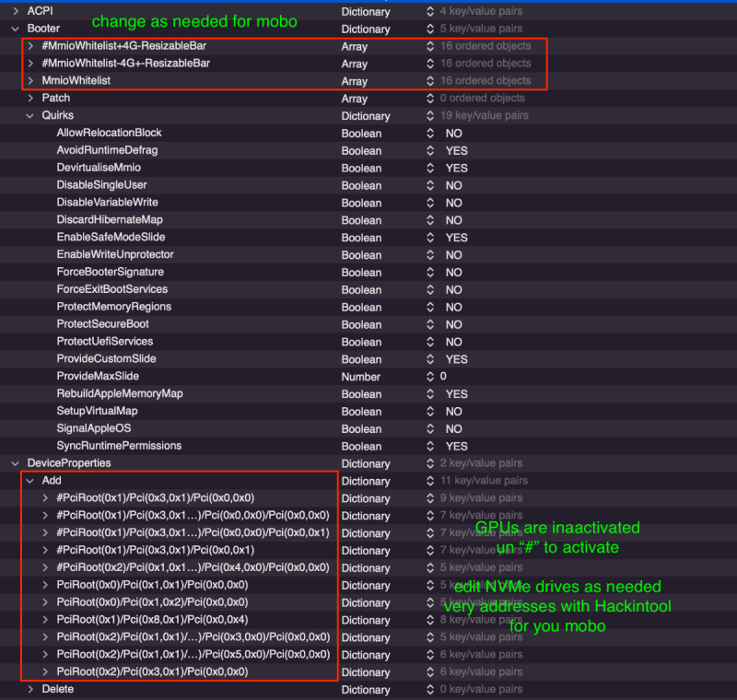Click the stepper beside ACPI's Dictionary type

[x=430, y=12]
